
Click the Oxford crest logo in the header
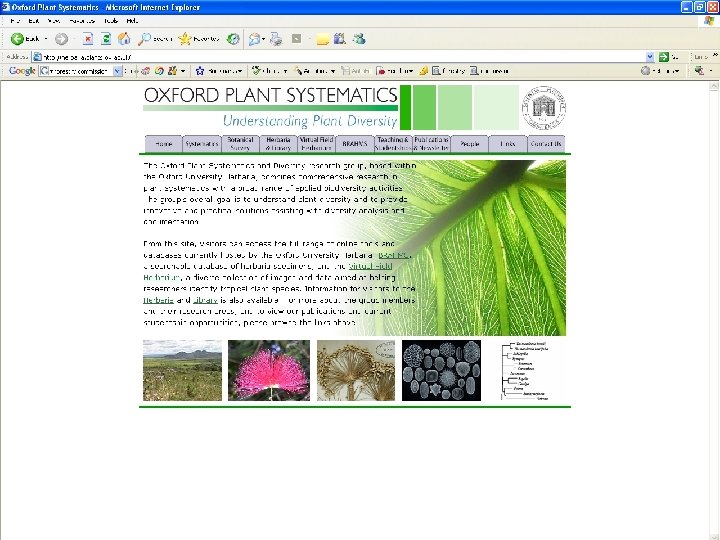(x=544, y=107)
